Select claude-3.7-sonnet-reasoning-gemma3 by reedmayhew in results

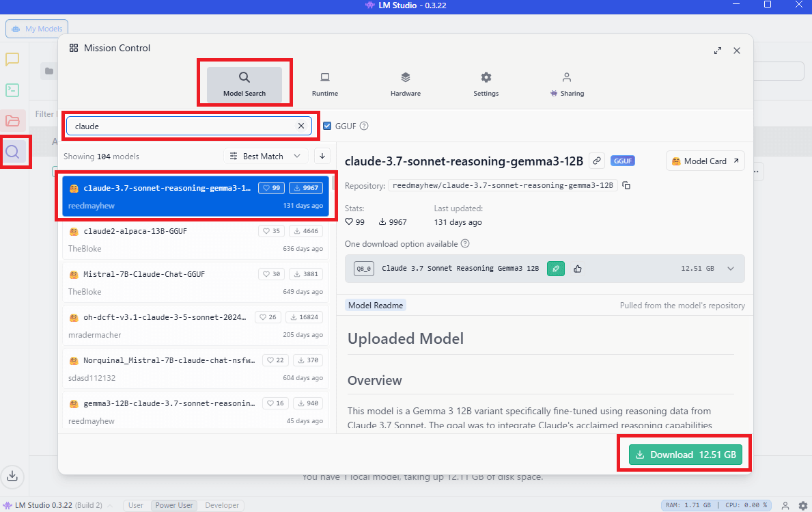195,196
